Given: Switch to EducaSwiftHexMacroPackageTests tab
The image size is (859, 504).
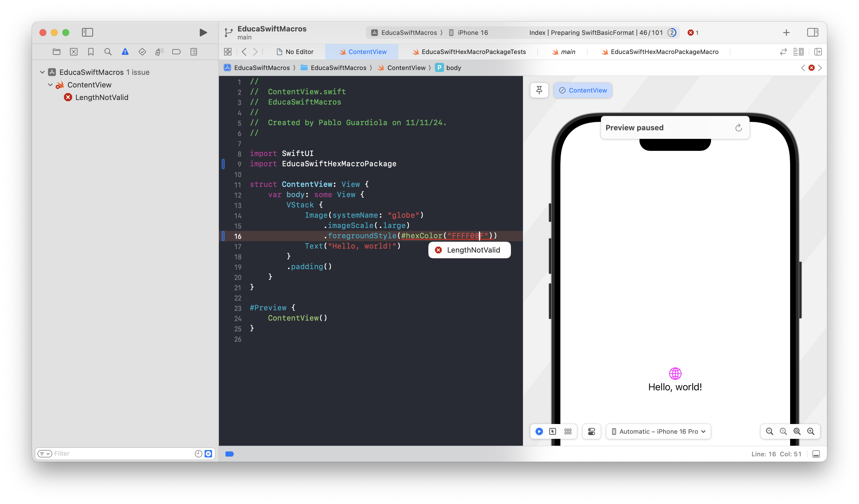Looking at the screenshot, I should (469, 52).
